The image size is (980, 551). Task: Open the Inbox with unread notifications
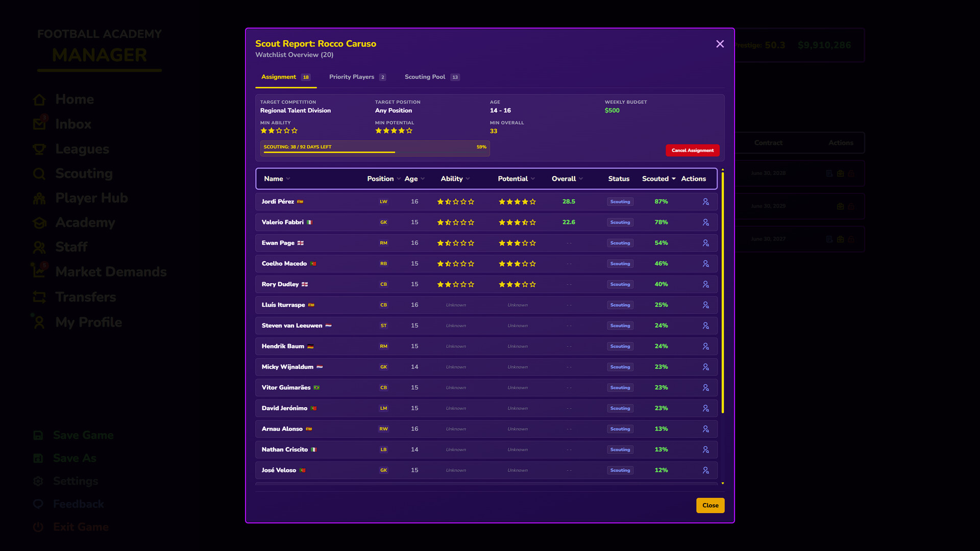click(73, 124)
